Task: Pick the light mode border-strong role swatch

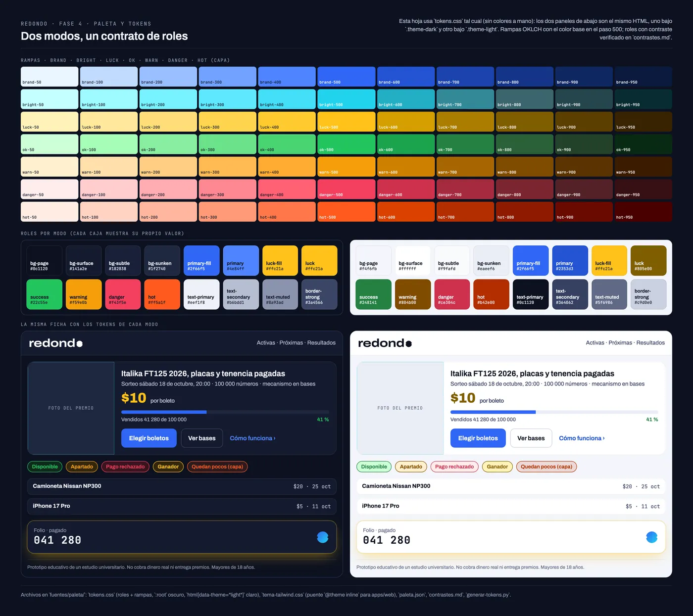Action: click(x=648, y=294)
